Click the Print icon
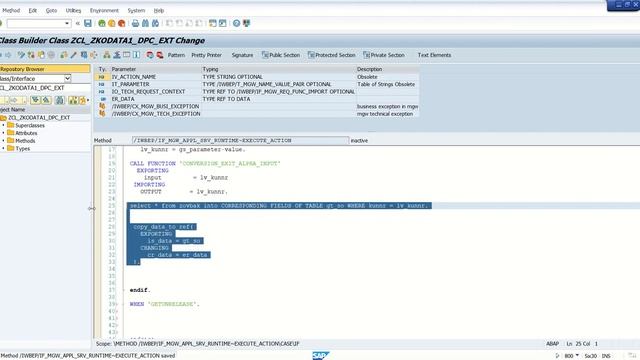 (x=135, y=23)
